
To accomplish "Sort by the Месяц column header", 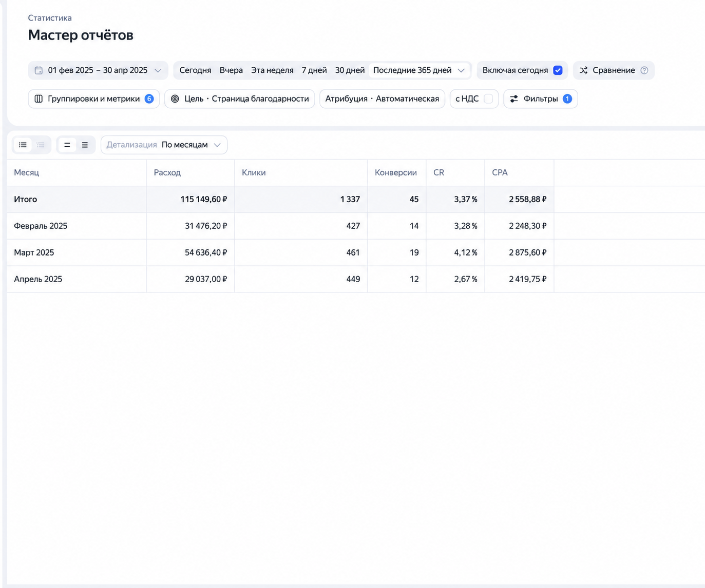I will coord(26,172).
